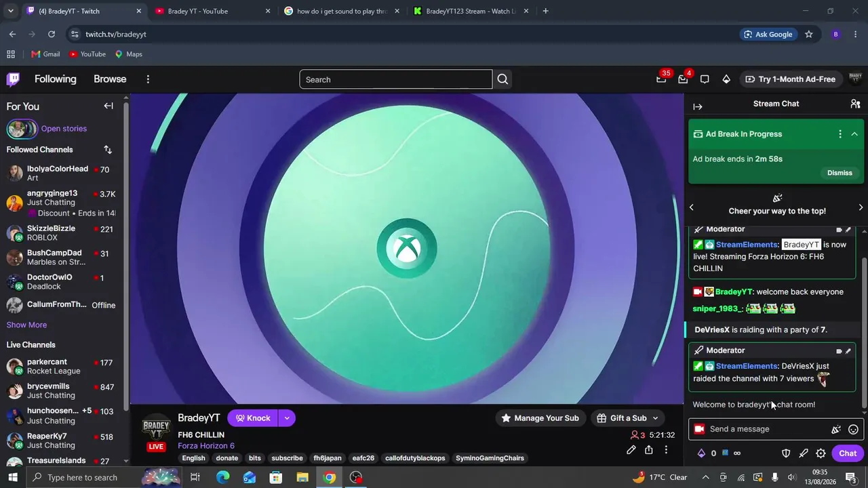
Task: Open File Explorer from the taskbar
Action: [302, 477]
